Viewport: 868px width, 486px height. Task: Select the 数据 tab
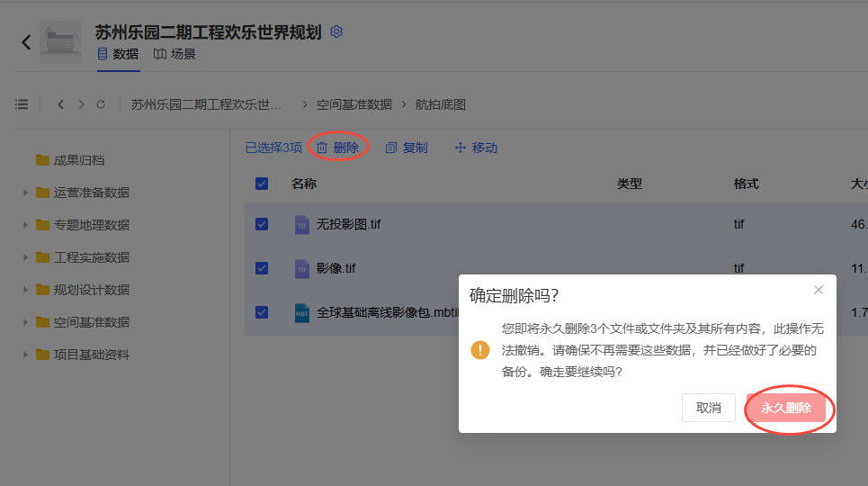click(x=118, y=54)
